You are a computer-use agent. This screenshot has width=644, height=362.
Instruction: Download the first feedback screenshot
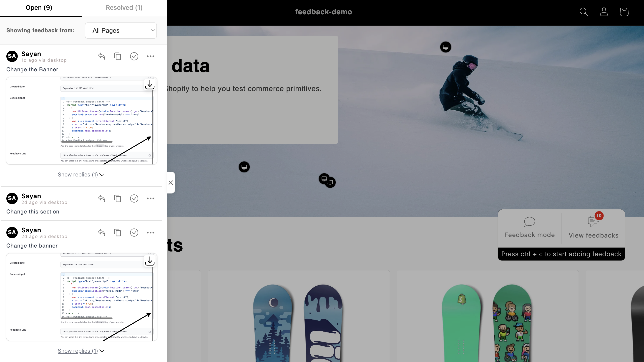[150, 85]
